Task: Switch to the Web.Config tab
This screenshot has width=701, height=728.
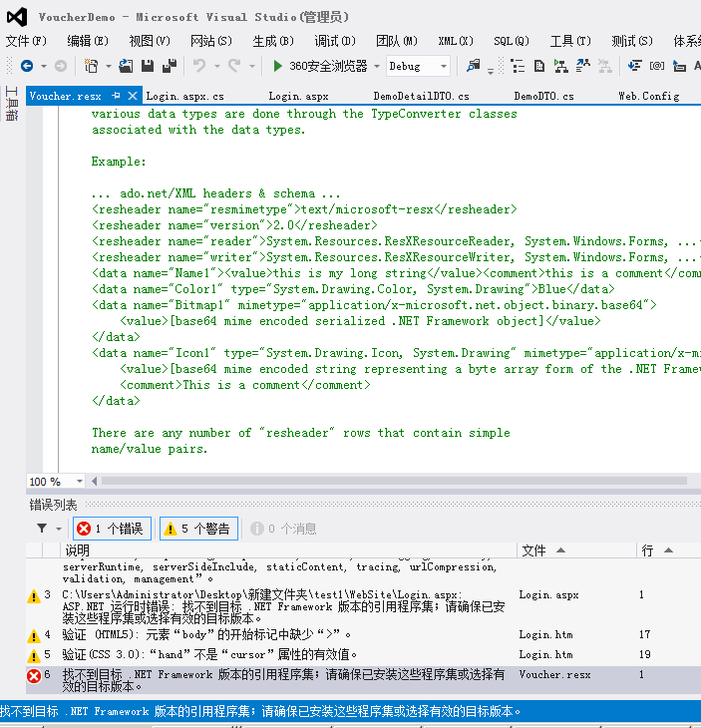Action: point(648,96)
